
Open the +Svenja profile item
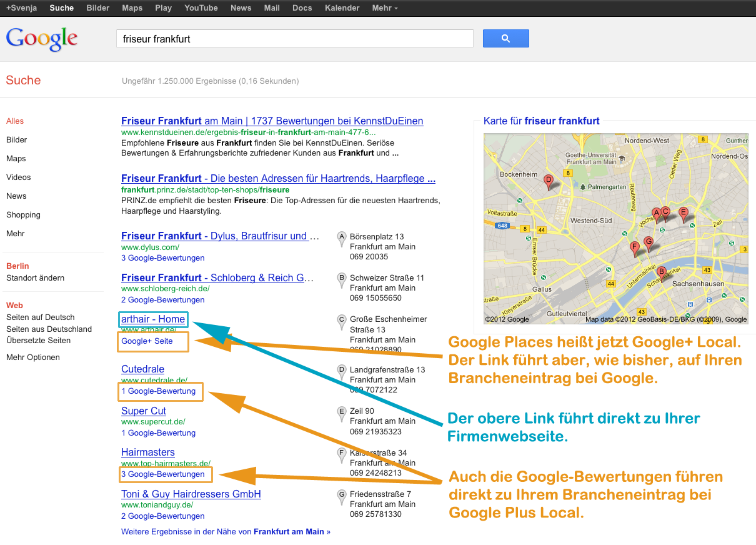pos(21,8)
